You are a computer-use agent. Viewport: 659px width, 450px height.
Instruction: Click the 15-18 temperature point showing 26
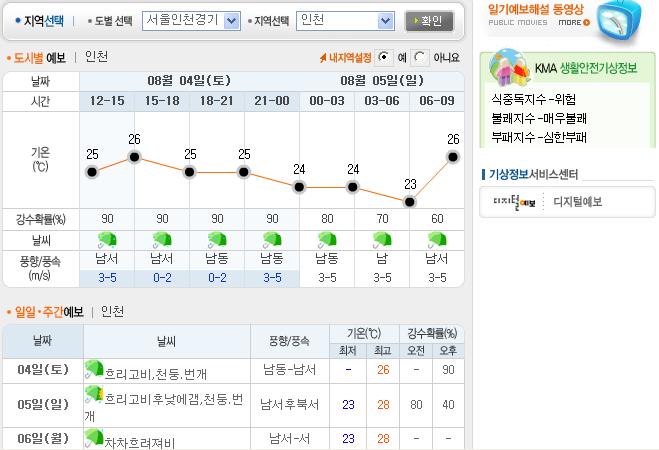tap(134, 157)
